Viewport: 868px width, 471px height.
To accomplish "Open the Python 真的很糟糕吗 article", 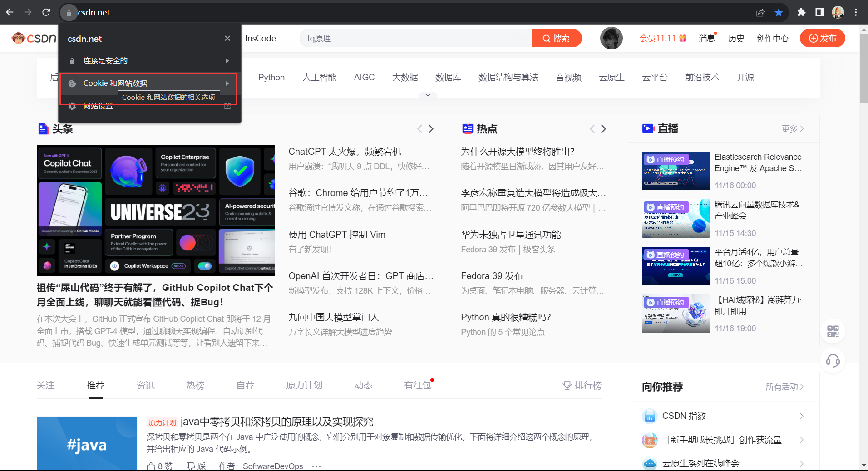I will pyautogui.click(x=506, y=317).
